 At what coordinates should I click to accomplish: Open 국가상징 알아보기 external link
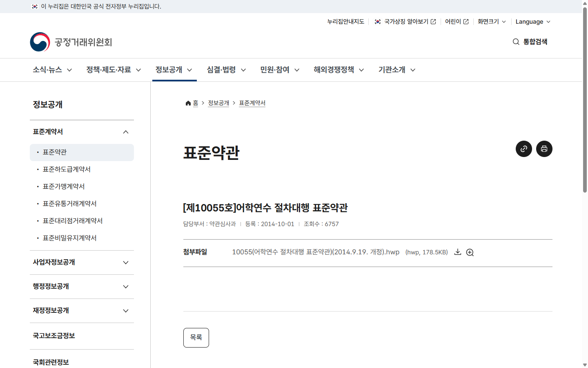pos(405,22)
